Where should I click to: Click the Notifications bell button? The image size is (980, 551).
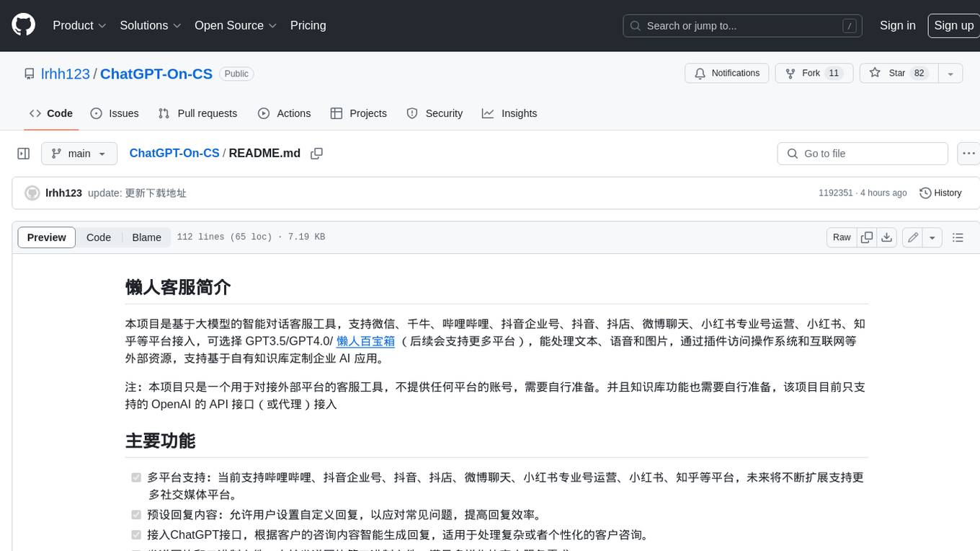pos(726,74)
